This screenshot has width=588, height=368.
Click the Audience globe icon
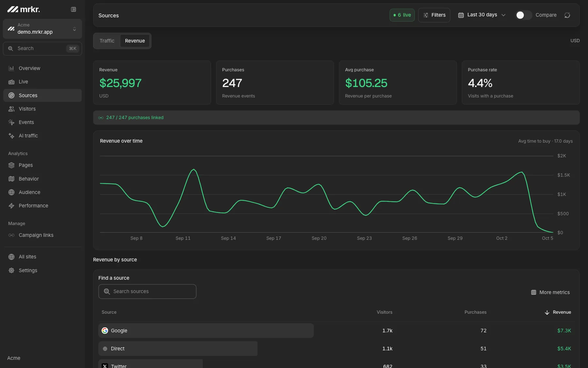(x=11, y=192)
